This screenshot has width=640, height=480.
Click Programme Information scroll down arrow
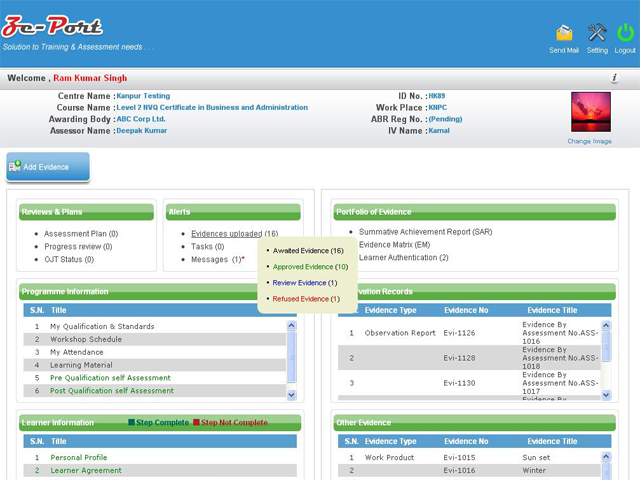pos(291,395)
